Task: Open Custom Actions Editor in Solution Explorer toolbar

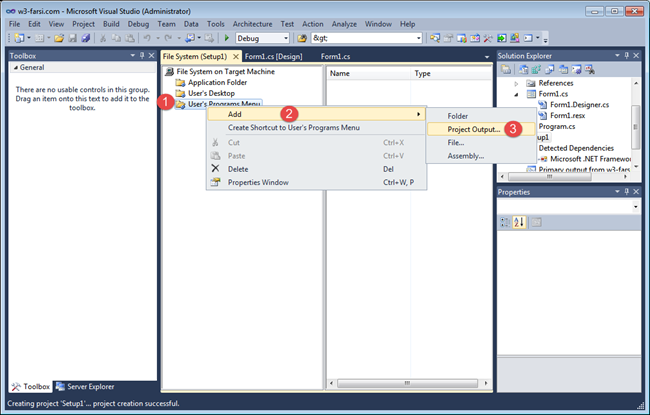Action: (x=576, y=70)
